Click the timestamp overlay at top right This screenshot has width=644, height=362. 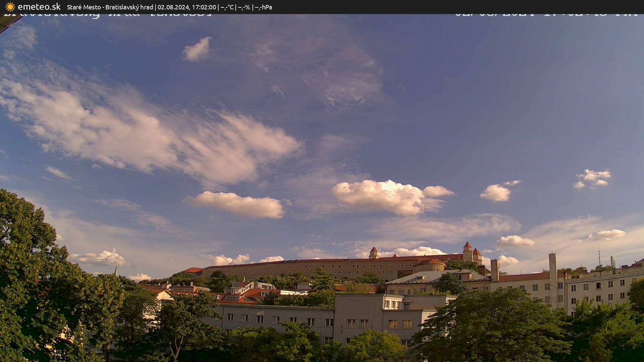(x=547, y=13)
